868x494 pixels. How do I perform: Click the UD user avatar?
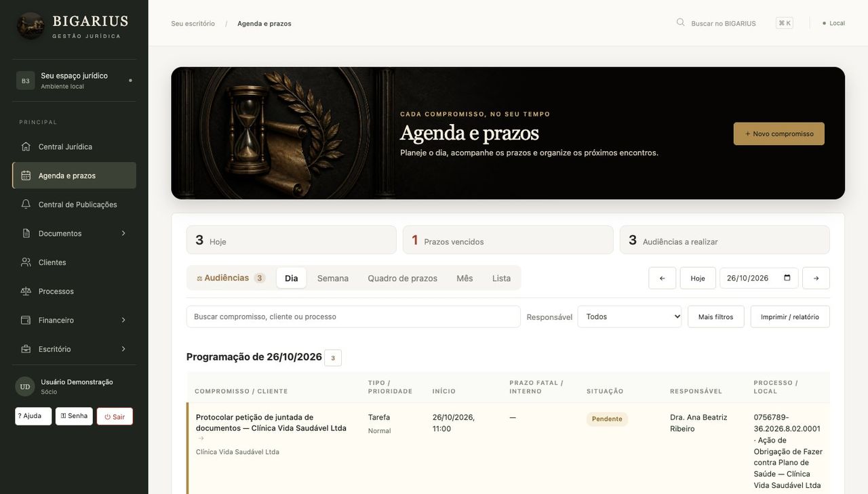click(25, 386)
